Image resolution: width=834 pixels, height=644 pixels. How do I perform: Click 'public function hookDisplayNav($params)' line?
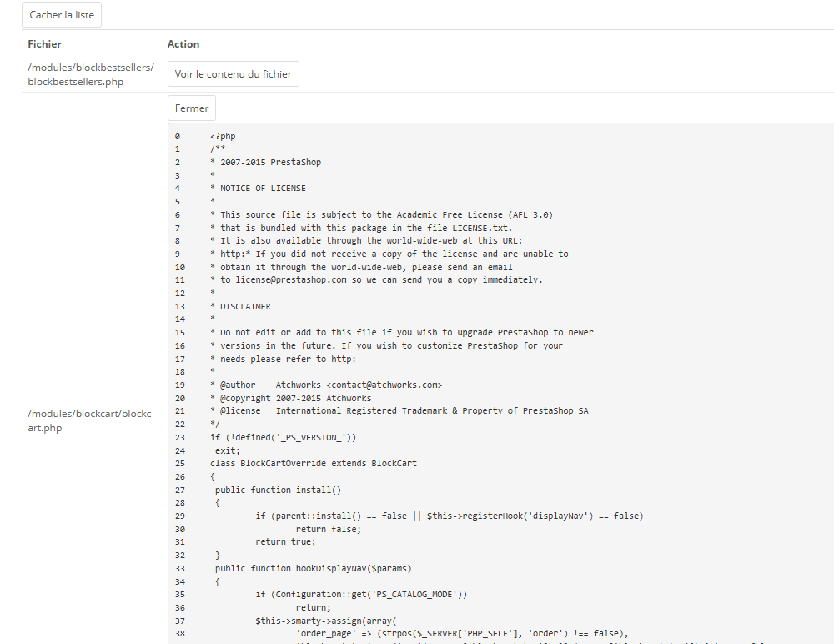point(314,568)
